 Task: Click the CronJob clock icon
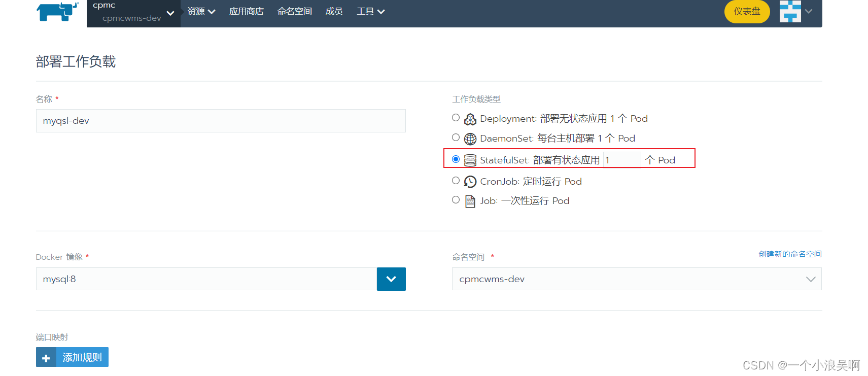coord(470,182)
